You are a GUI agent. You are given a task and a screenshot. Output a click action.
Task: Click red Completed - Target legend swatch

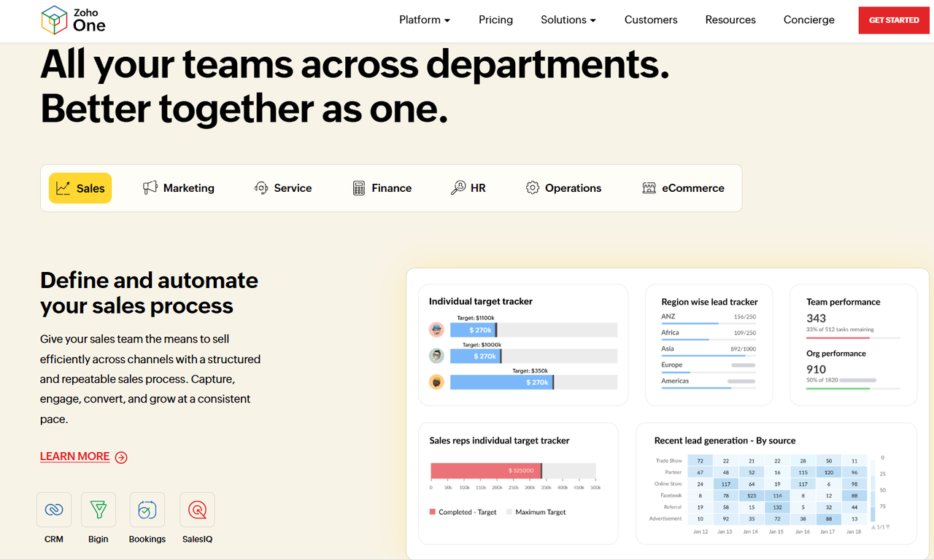(x=433, y=512)
